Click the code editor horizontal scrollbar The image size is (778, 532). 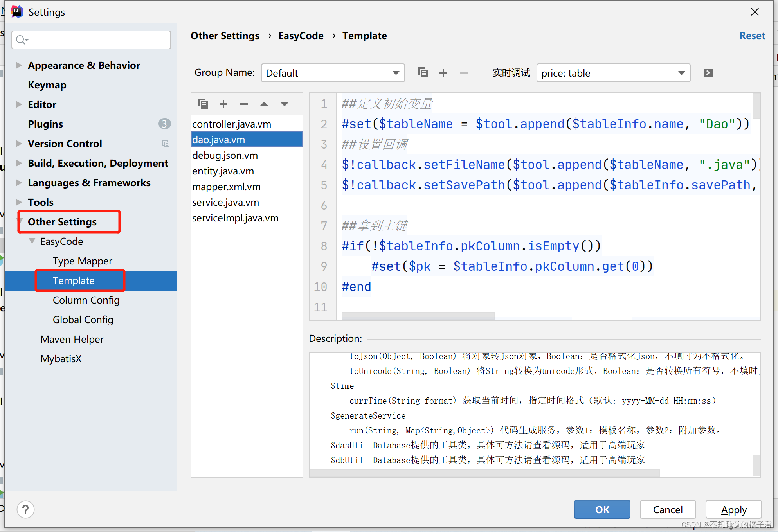[x=418, y=316]
